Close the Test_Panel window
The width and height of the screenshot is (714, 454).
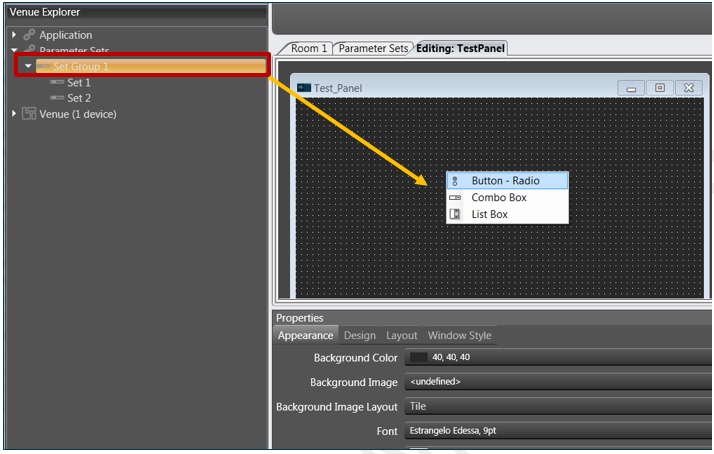pos(689,88)
